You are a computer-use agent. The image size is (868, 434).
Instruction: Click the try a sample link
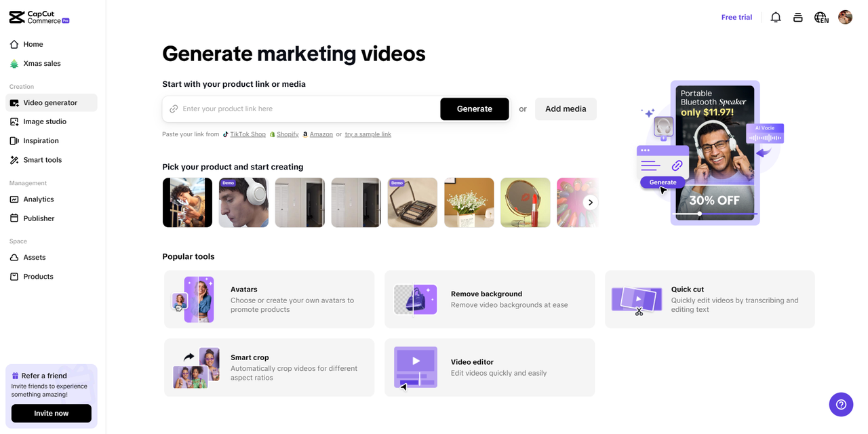point(368,134)
